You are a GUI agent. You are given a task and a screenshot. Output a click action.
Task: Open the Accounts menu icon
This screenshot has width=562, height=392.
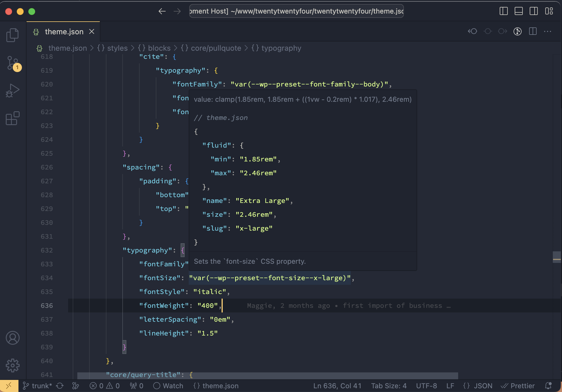tap(12, 338)
